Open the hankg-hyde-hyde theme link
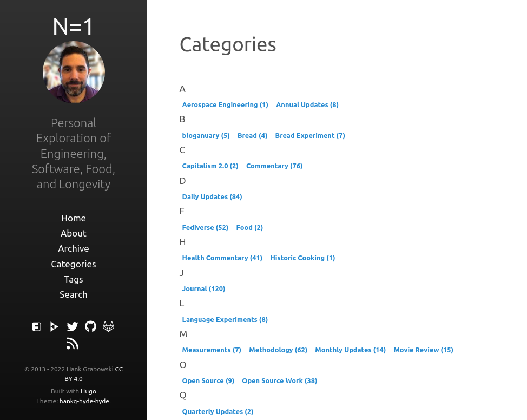The height and width of the screenshot is (420, 527). coord(84,401)
